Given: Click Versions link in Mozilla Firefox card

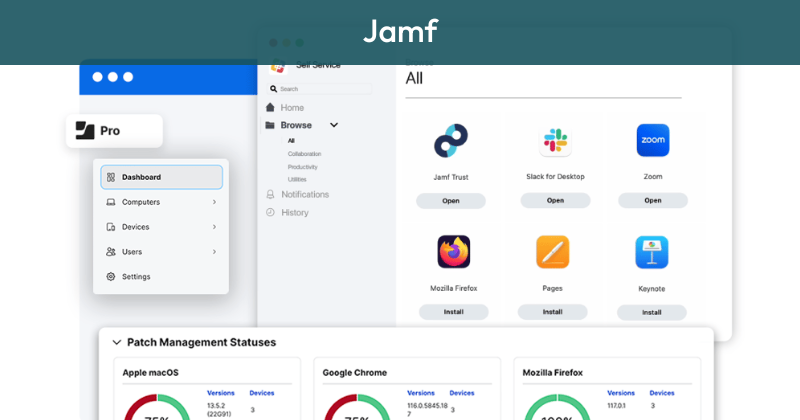Looking at the screenshot, I should (x=620, y=393).
